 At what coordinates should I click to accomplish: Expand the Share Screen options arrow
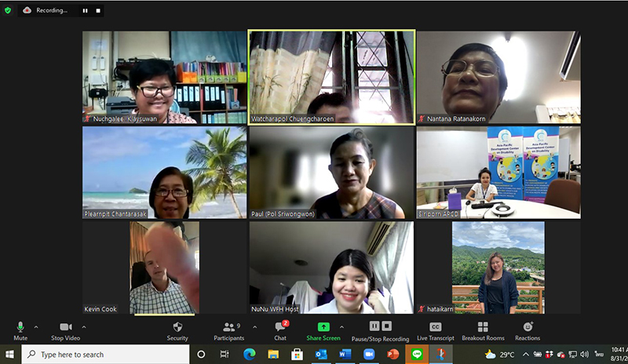tap(341, 326)
